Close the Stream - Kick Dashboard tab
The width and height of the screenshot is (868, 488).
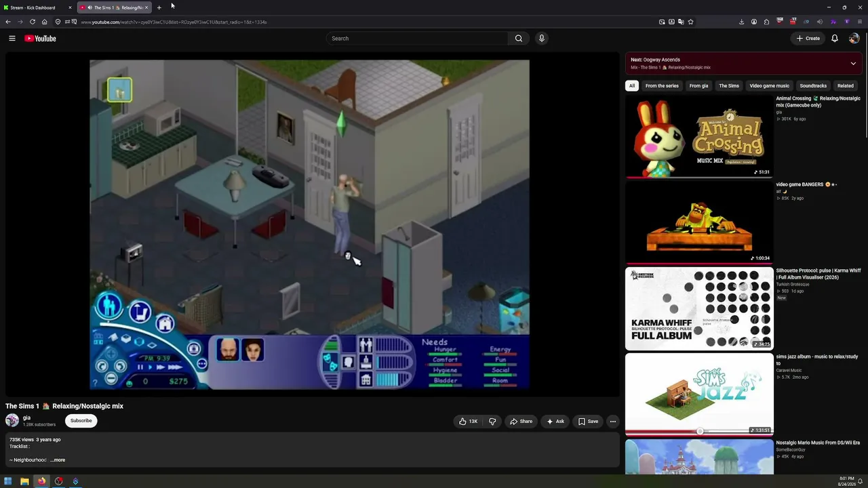pos(70,7)
